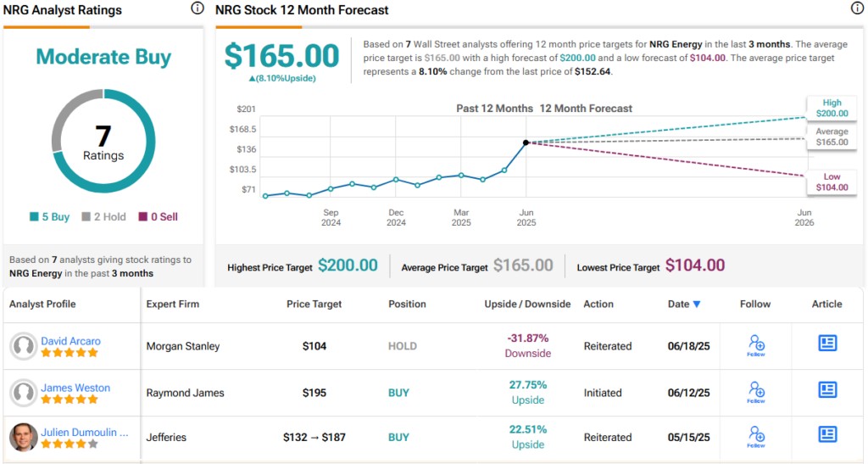The image size is (868, 464).
Task: Open David Arcaro analyst profile
Action: coord(71,341)
